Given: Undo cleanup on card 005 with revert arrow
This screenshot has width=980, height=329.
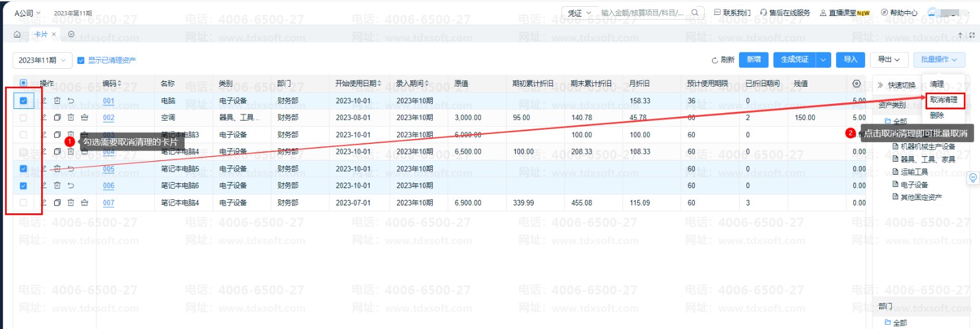Looking at the screenshot, I should coord(71,168).
